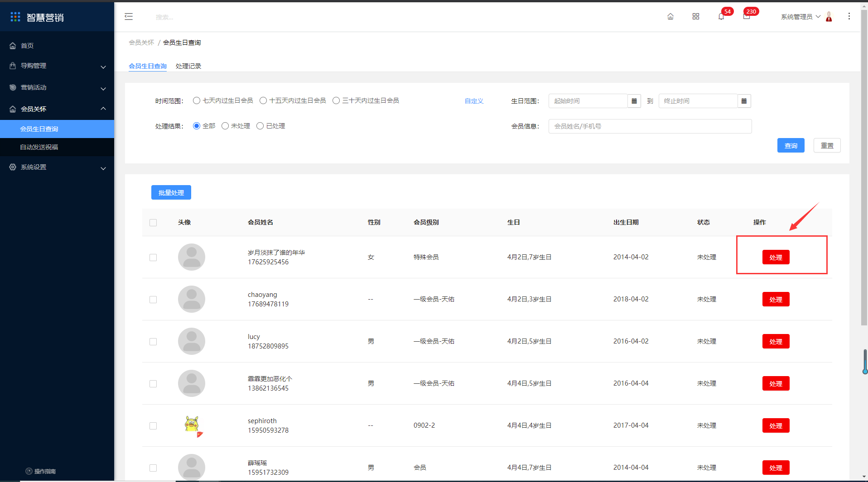Screen dimensions: 868x482
Task: Toggle the select-all header checkbox
Action: tap(153, 223)
